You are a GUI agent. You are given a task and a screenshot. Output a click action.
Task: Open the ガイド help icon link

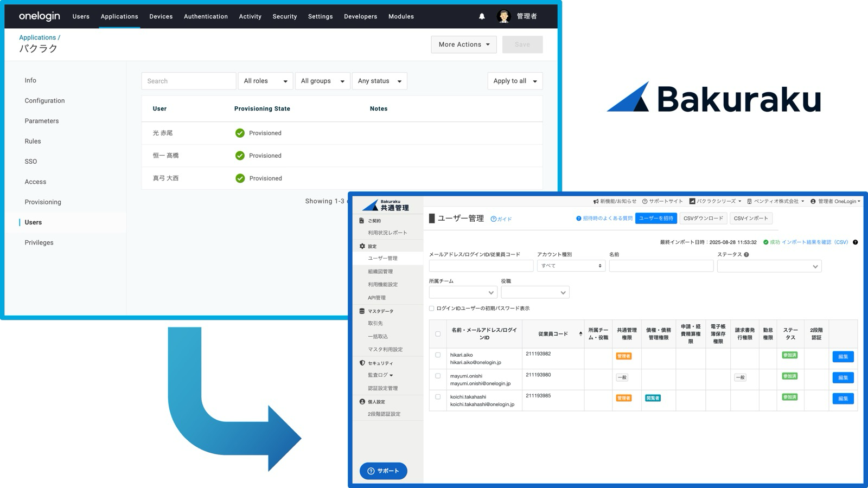tap(501, 219)
